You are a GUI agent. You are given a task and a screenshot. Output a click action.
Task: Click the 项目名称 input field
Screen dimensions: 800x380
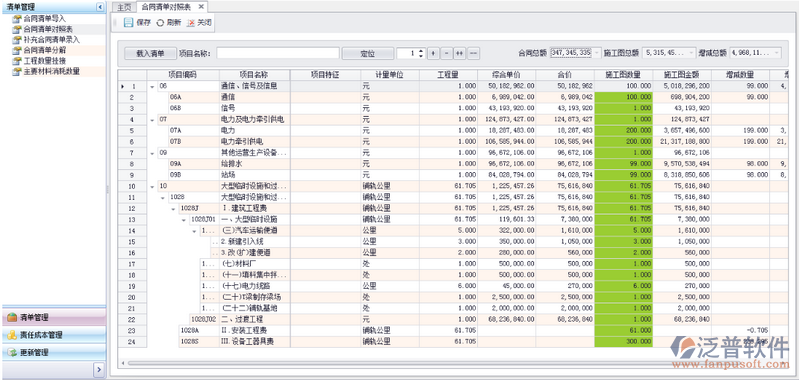pos(278,53)
